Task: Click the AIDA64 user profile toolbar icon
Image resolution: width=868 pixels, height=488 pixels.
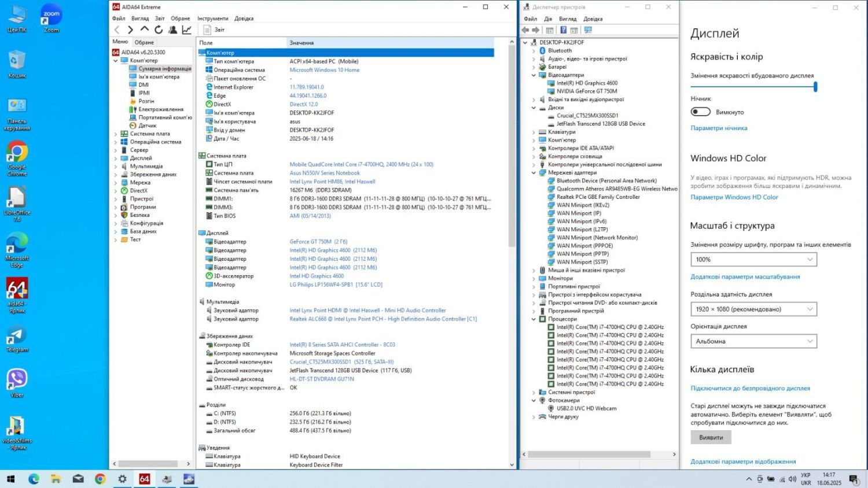Action: (172, 29)
